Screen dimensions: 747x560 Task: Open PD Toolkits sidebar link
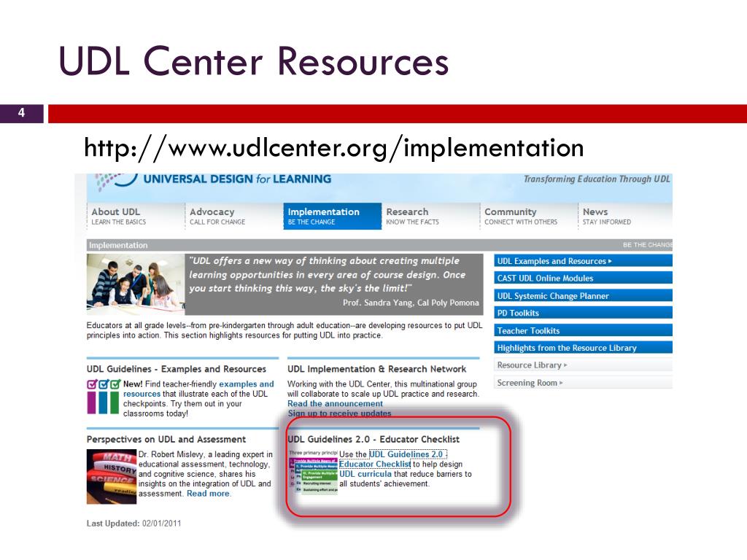click(583, 313)
